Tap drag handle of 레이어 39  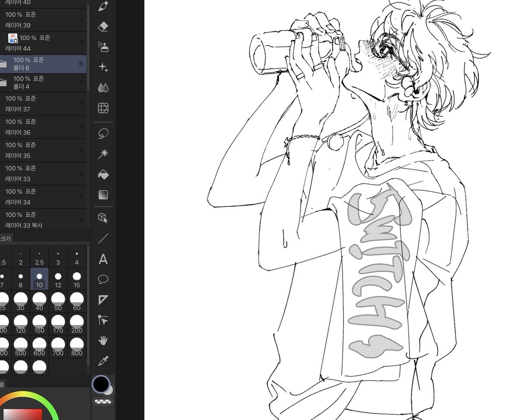[x=81, y=20]
